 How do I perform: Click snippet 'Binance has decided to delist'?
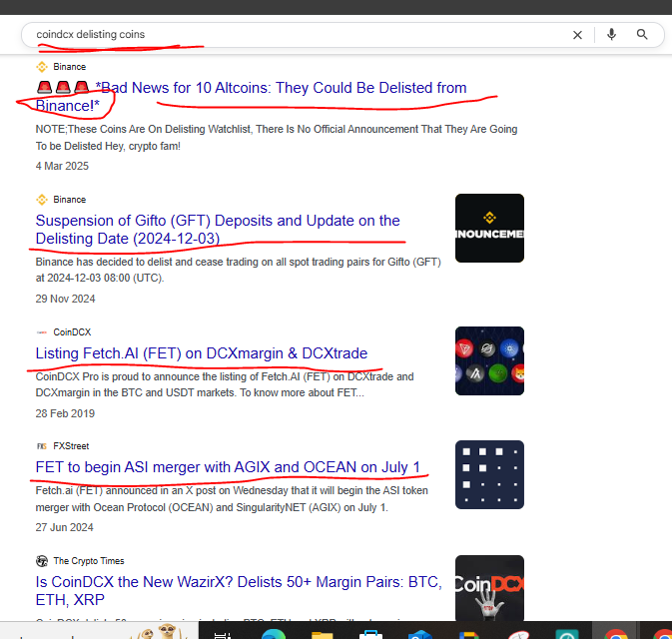239,270
